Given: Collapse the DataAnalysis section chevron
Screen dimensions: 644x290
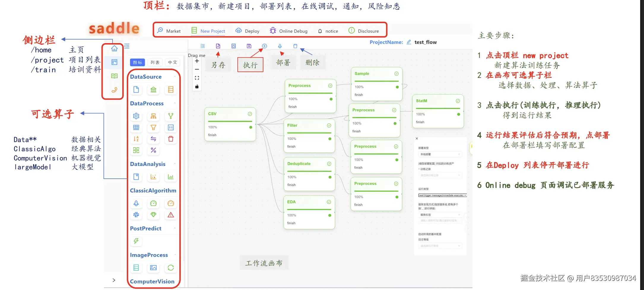Looking at the screenshot, I should pos(175,164).
